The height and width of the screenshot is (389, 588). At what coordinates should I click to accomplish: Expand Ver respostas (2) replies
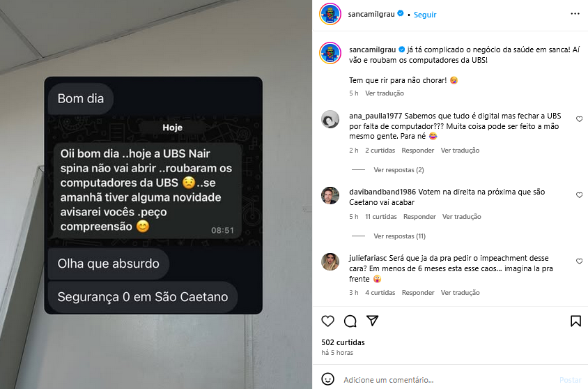tap(399, 170)
